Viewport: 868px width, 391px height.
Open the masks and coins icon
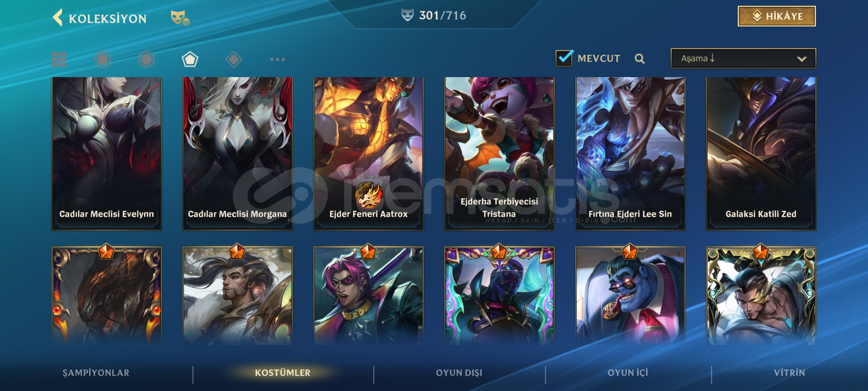180,18
